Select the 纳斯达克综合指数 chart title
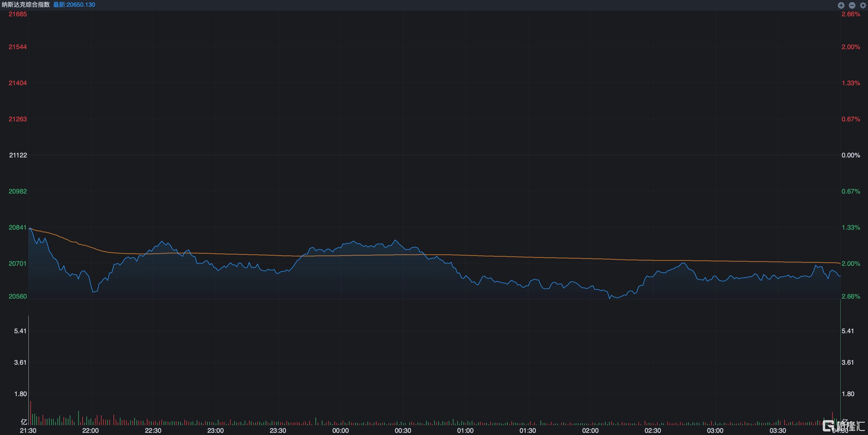The height and width of the screenshot is (435, 868). coord(26,5)
